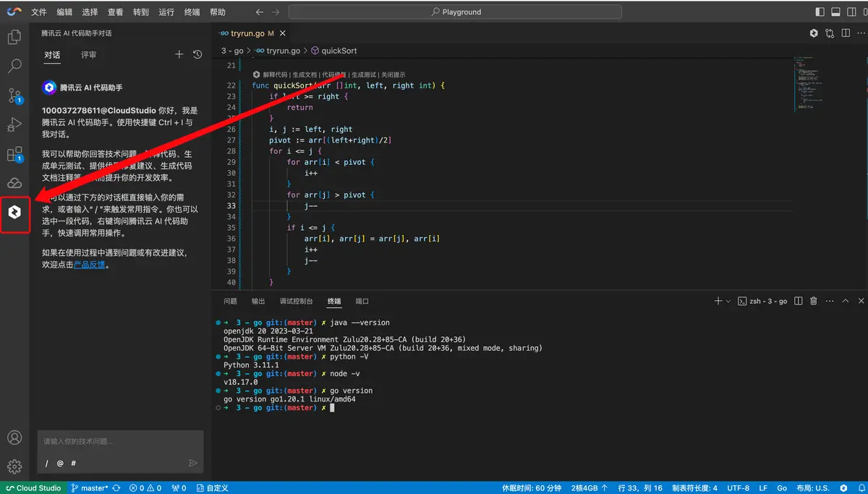Click the AI assistant icon in editor toolbar
Image resolution: width=868 pixels, height=494 pixels.
click(814, 33)
